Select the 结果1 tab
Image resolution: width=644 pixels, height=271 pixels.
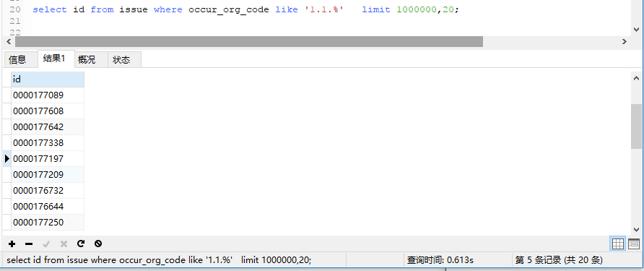point(54,59)
